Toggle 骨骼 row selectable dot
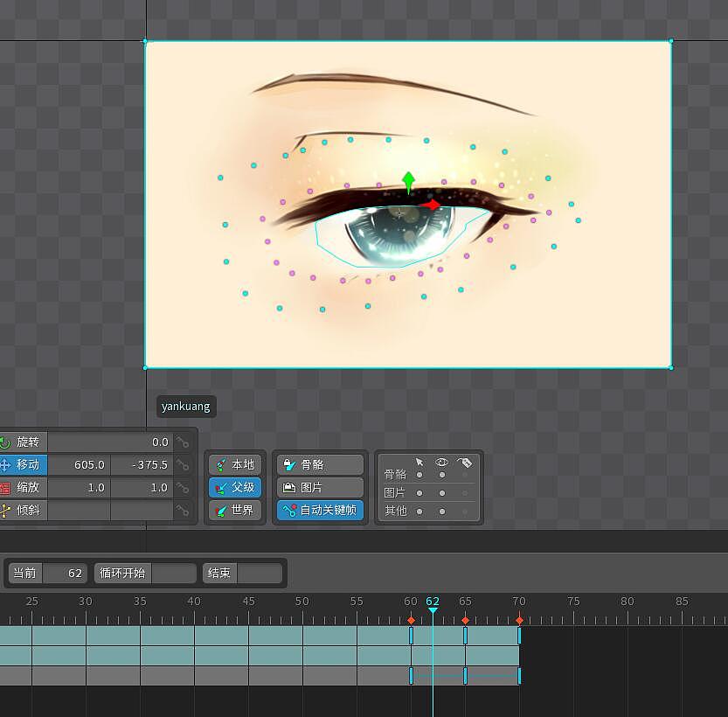 coord(419,475)
